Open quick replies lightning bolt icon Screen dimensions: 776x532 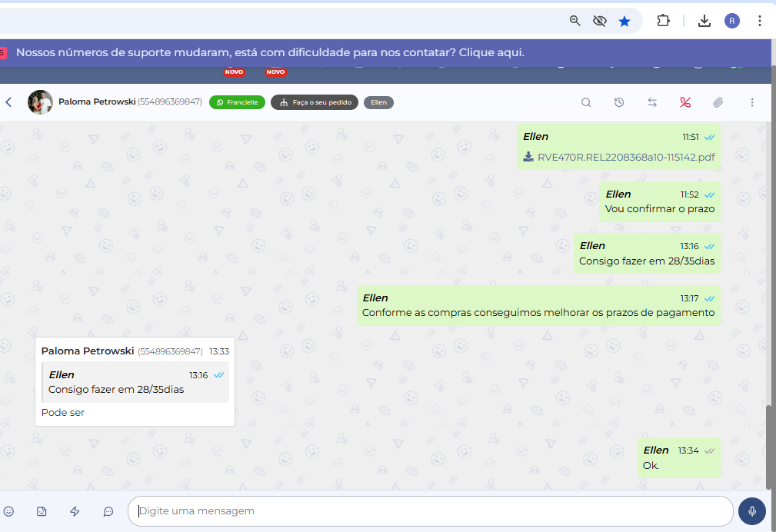point(75,511)
